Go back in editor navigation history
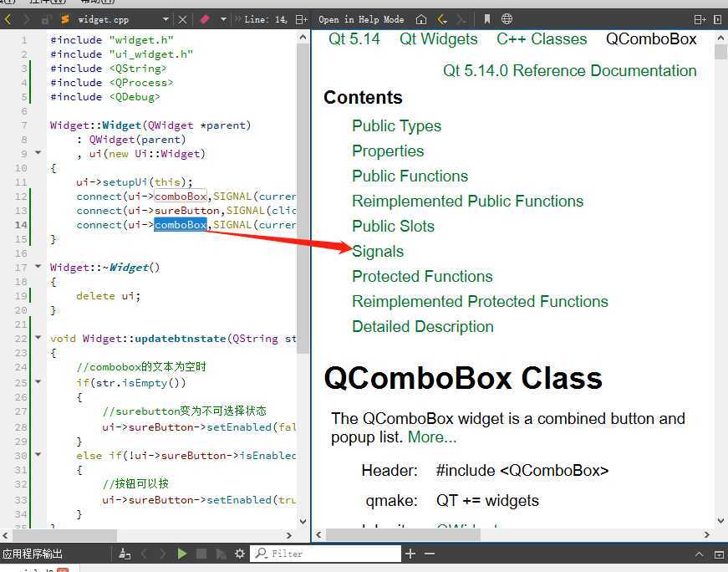 tap(8, 19)
